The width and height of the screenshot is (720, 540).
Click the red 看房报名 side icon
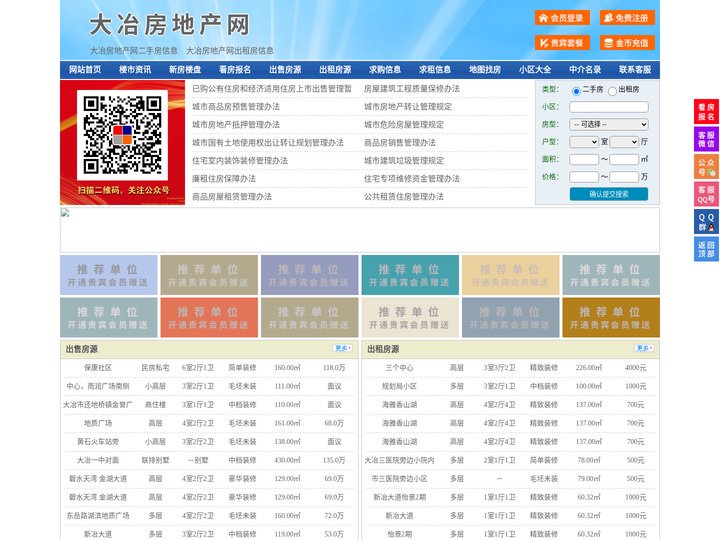(x=706, y=112)
